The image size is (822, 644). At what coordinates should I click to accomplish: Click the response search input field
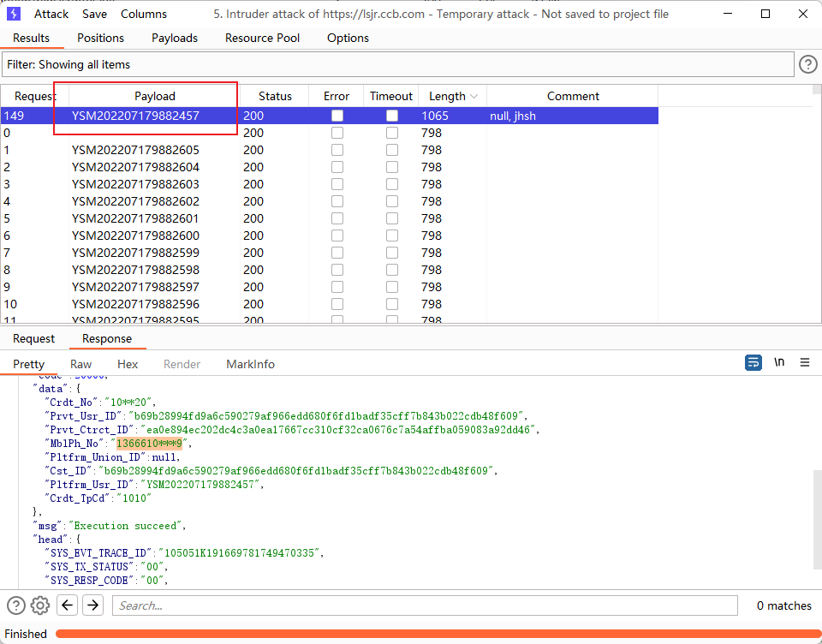[x=425, y=605]
